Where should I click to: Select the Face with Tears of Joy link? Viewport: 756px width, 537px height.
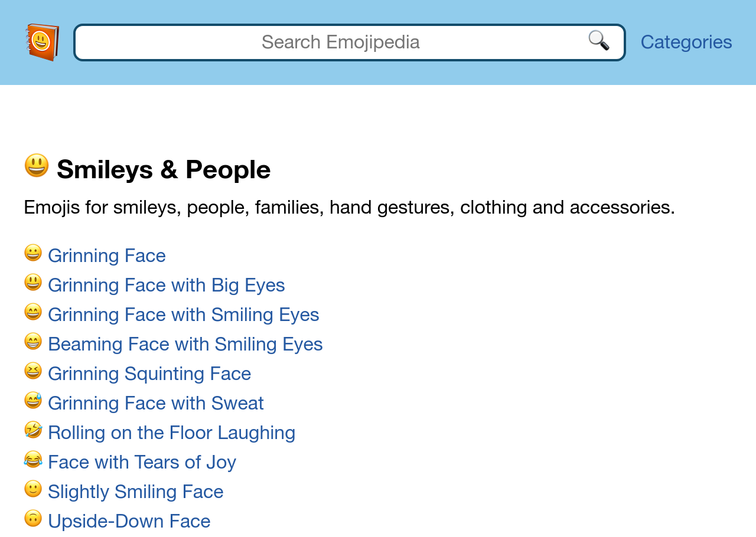[142, 462]
